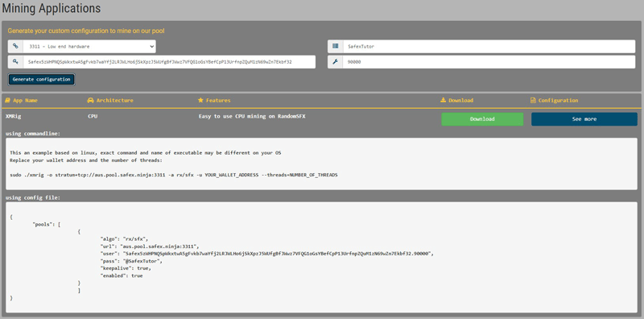Click 'Replace your wallet address' instruction line
Viewport: 644px width, 319px height.
(86, 160)
